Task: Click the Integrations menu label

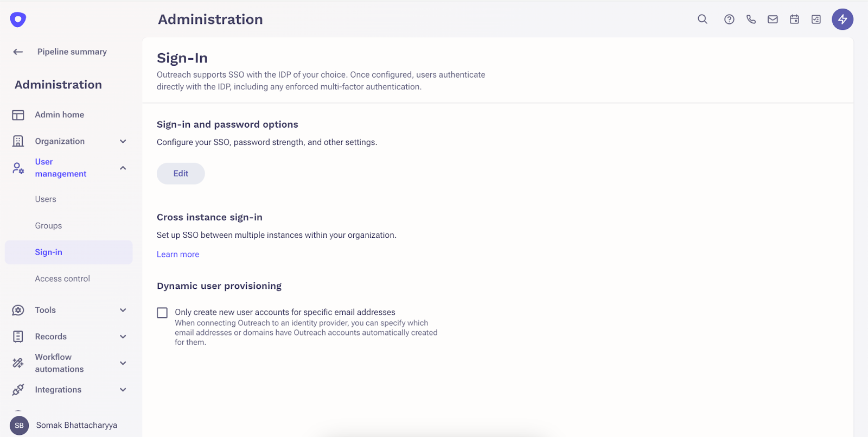Action: [x=58, y=389]
